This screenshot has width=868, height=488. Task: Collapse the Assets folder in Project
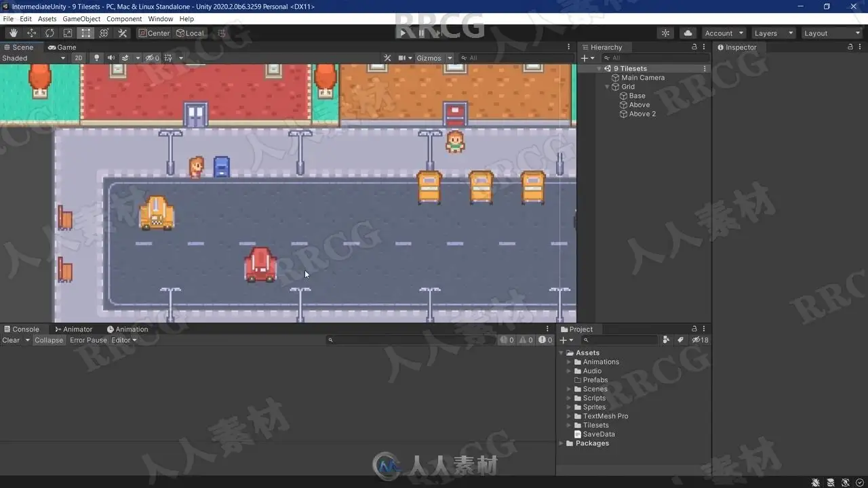point(561,353)
